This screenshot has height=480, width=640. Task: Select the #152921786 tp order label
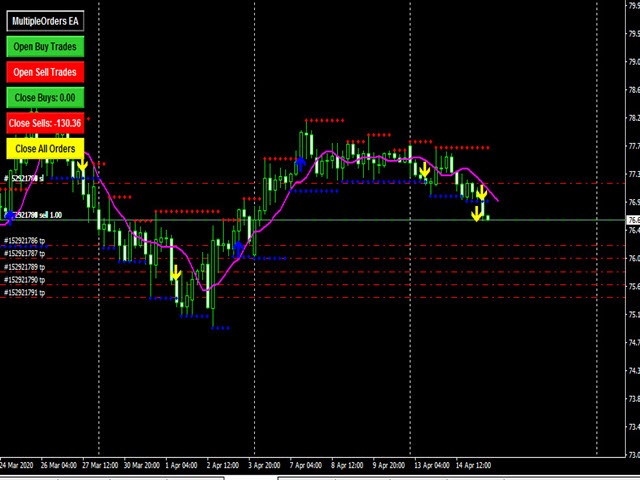pos(24,241)
